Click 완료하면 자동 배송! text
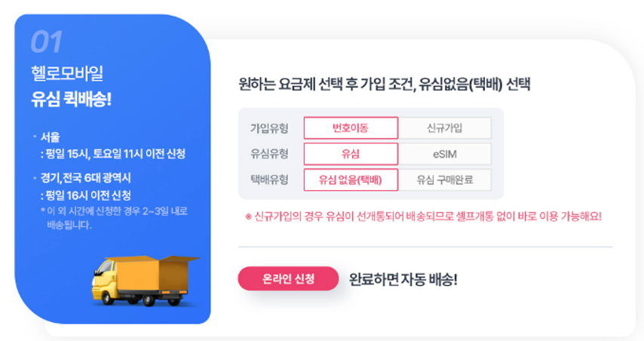644x341 pixels. [403, 280]
